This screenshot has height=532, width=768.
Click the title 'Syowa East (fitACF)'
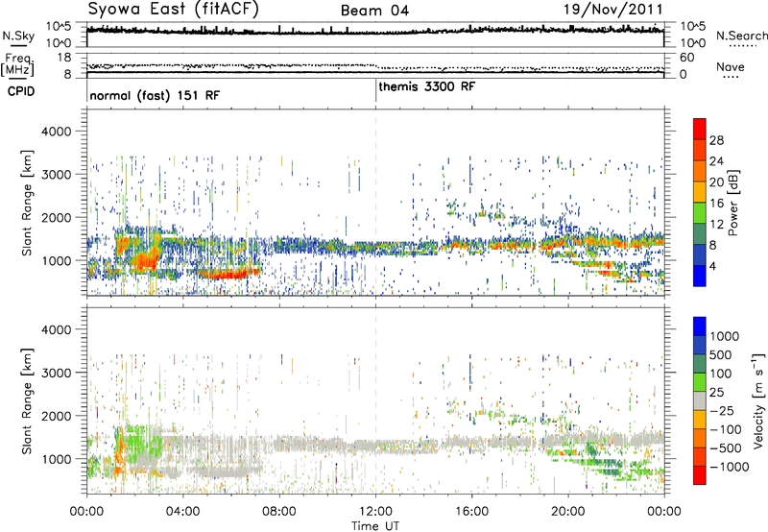point(174,9)
